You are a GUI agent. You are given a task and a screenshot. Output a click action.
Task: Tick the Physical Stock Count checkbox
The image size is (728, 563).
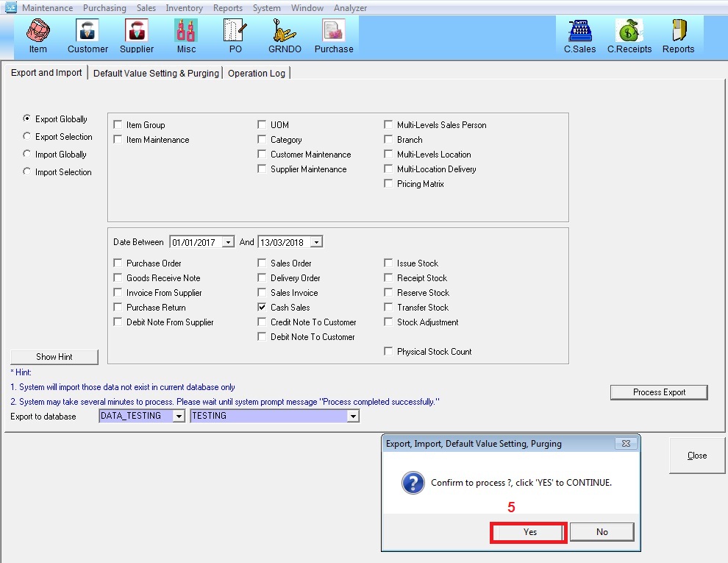pyautogui.click(x=389, y=352)
